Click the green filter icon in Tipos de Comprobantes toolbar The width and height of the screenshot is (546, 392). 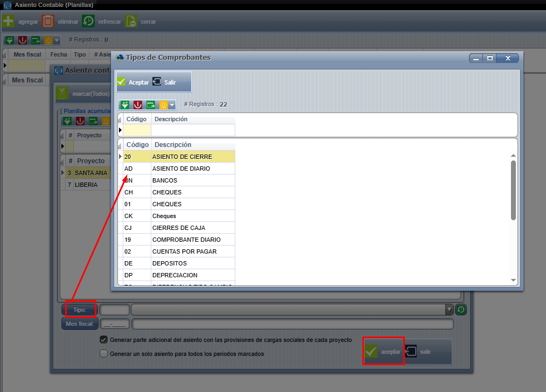point(125,105)
